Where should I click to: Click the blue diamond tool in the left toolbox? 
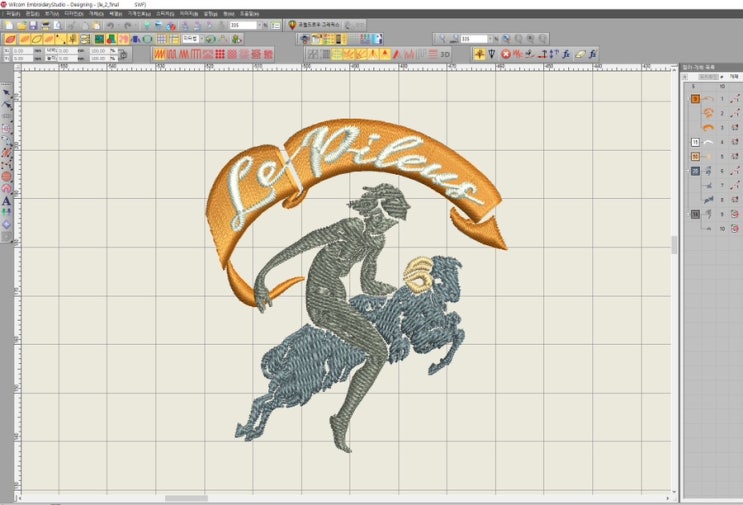6,225
